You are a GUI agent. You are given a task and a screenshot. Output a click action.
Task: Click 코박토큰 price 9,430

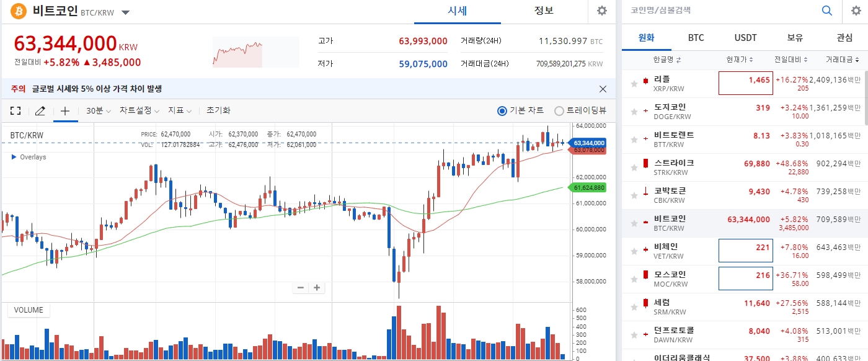tap(759, 191)
